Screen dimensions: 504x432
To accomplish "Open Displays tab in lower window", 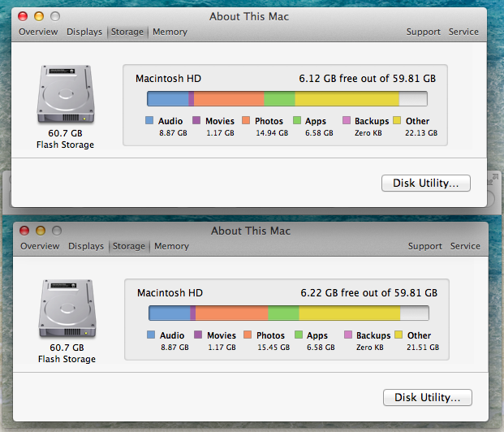I will click(86, 246).
